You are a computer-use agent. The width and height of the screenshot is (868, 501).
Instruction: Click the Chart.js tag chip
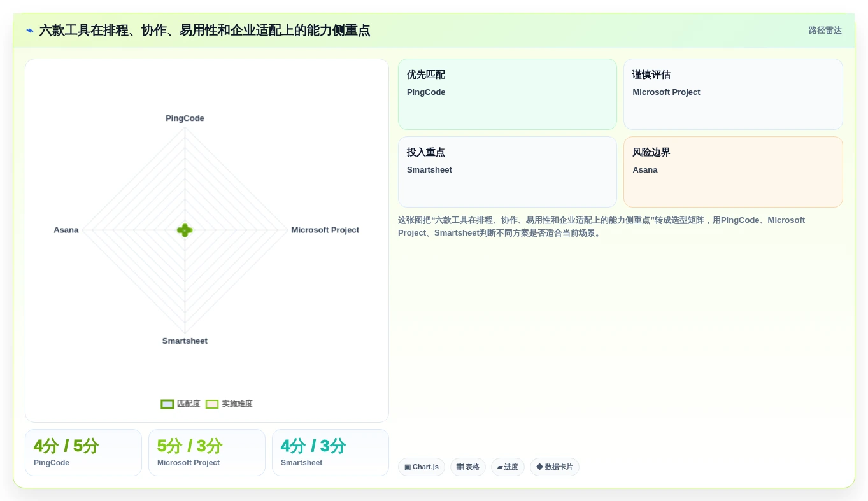[422, 467]
